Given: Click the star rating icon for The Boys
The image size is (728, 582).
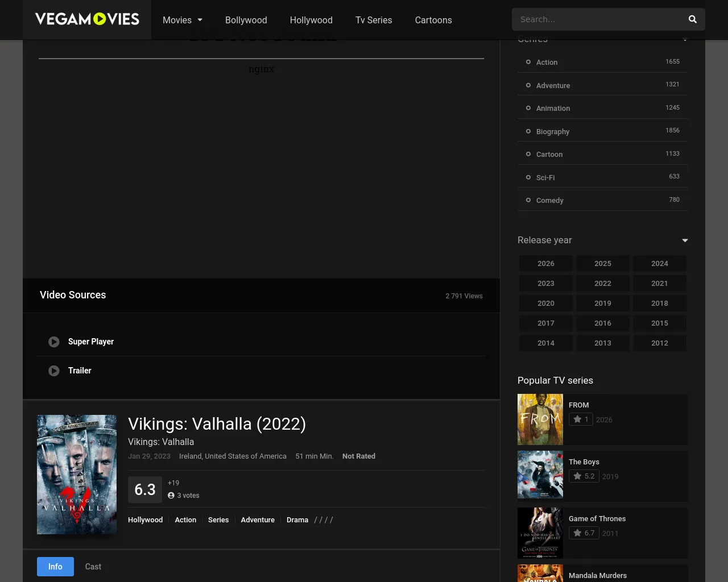Looking at the screenshot, I should tap(577, 476).
